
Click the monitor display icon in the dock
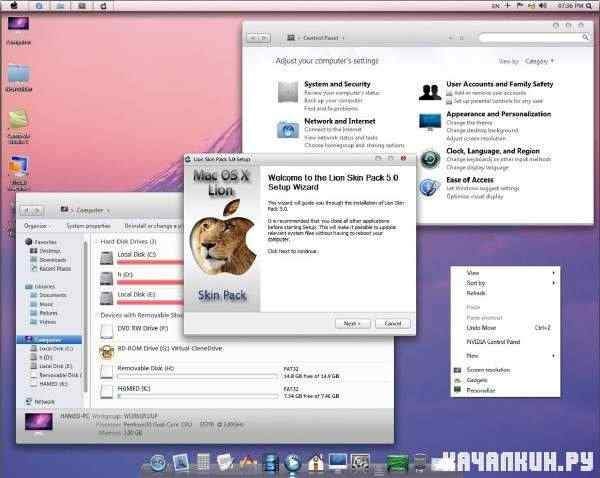tap(338, 462)
